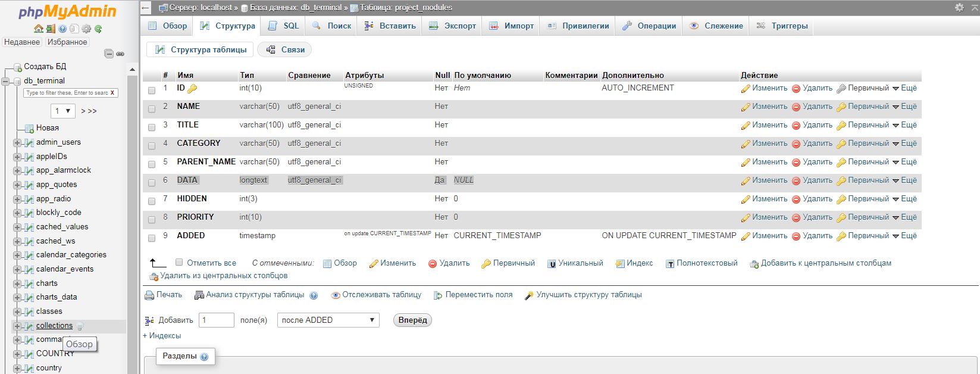Open Ещё dropdown for TITLE column

coord(904,125)
